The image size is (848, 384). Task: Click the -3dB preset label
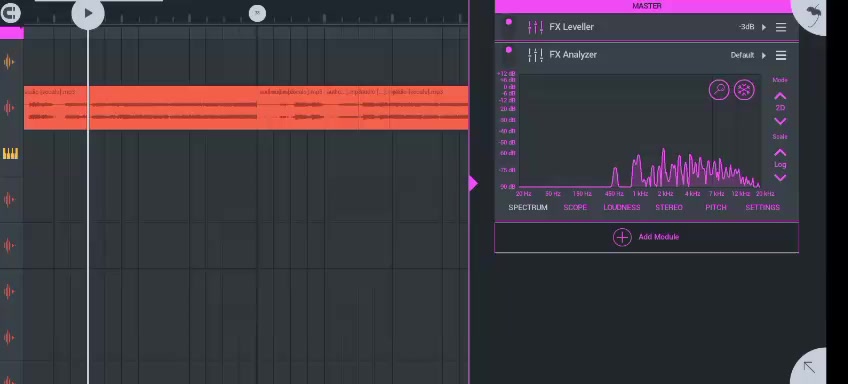coord(746,27)
